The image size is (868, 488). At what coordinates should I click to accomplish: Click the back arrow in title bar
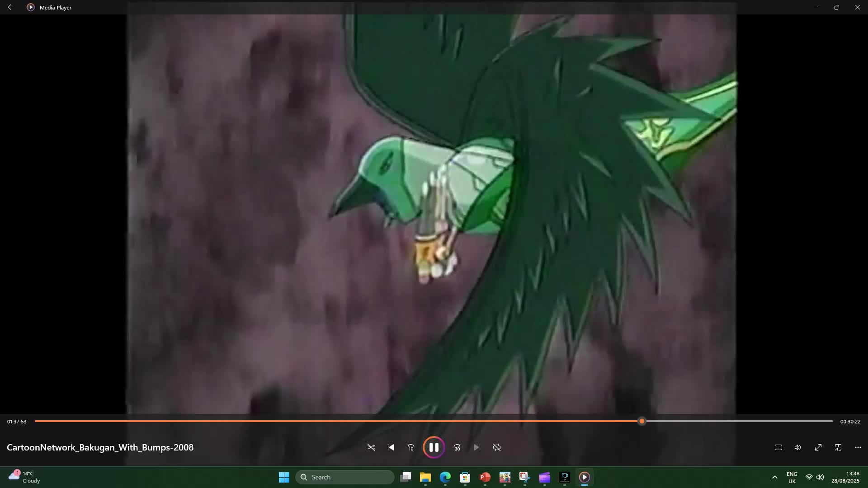(10, 7)
